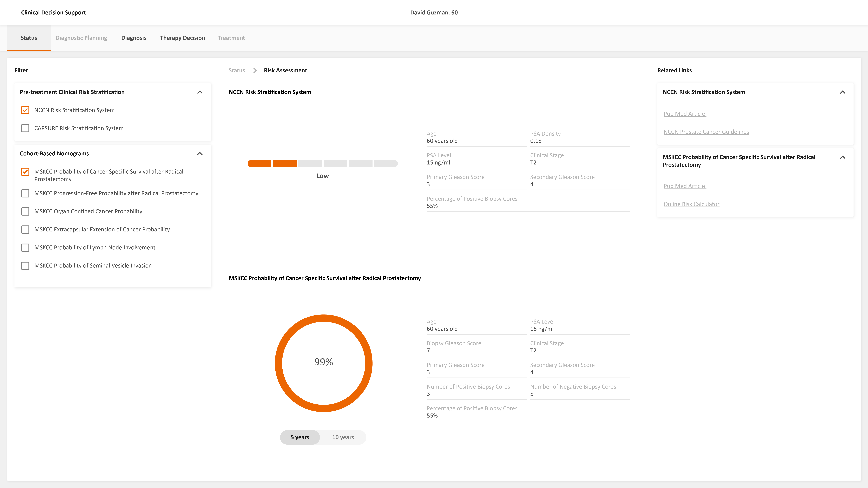This screenshot has height=488, width=868.
Task: Open Pub Med Article under NCCN links
Action: (x=685, y=114)
